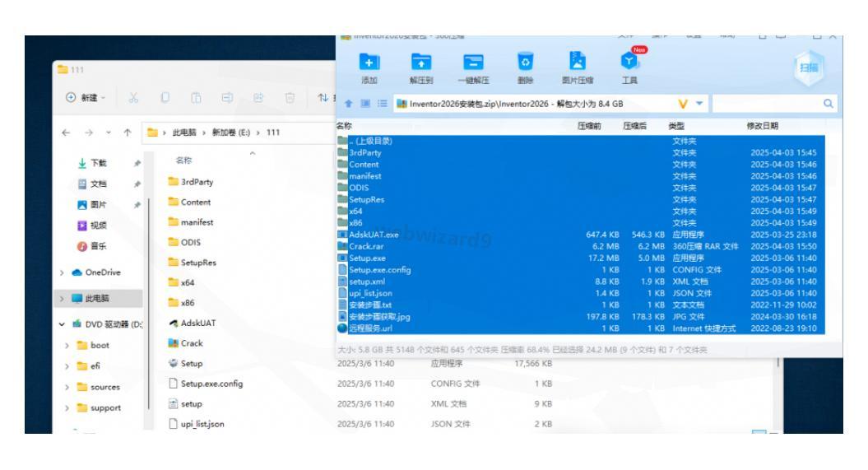Expand efi folder in sidebar tree

tap(67, 366)
